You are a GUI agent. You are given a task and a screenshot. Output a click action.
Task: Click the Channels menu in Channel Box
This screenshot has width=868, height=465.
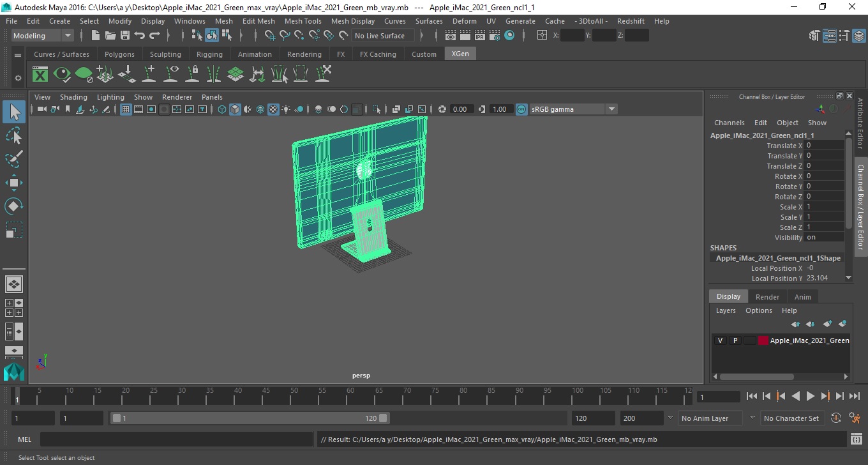tap(729, 123)
